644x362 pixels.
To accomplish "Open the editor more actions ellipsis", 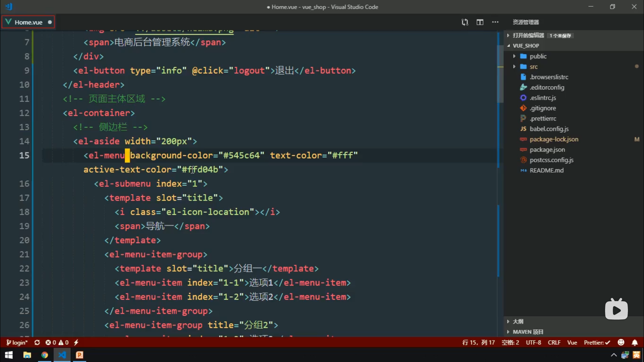I will [x=495, y=22].
